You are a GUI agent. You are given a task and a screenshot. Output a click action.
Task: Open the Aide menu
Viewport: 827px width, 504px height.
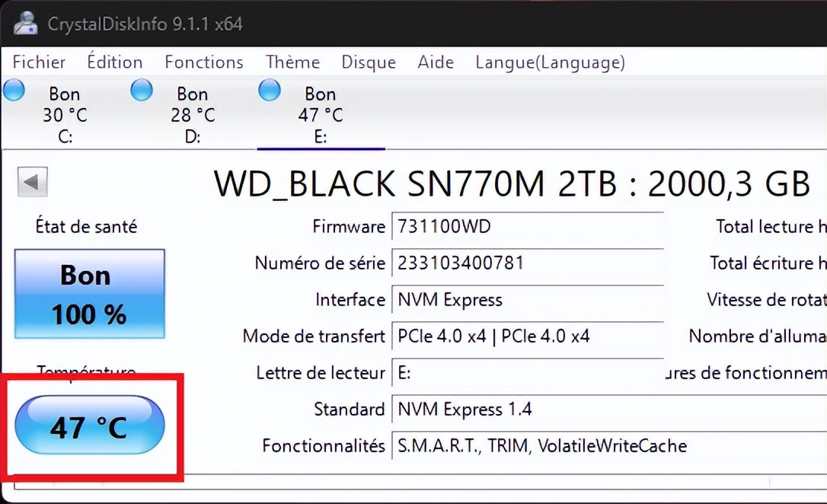tap(436, 62)
